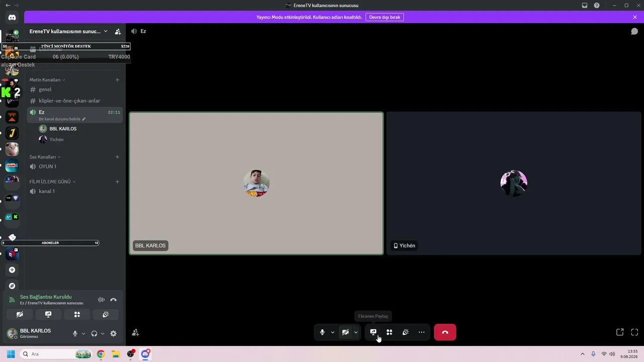The width and height of the screenshot is (644, 362).
Task: Open more options in call control bar
Action: point(422,332)
